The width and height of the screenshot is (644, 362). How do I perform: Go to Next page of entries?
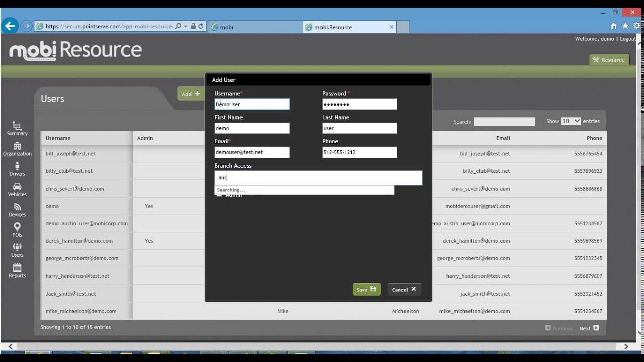point(589,328)
